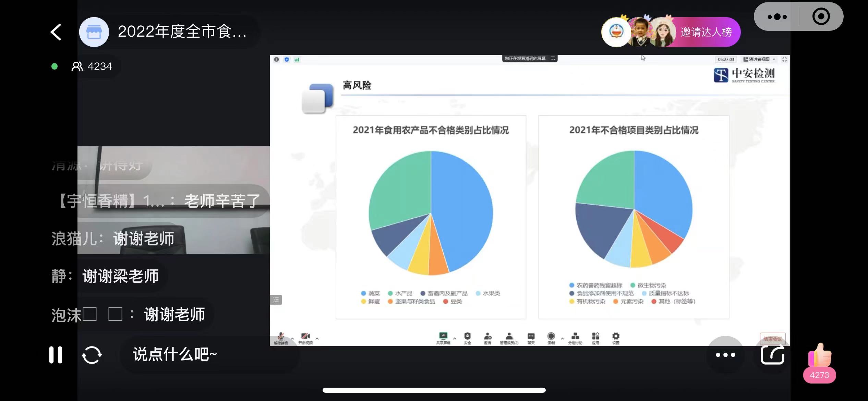The width and height of the screenshot is (868, 401).
Task: Open mini-program menu with three dots
Action: (777, 17)
